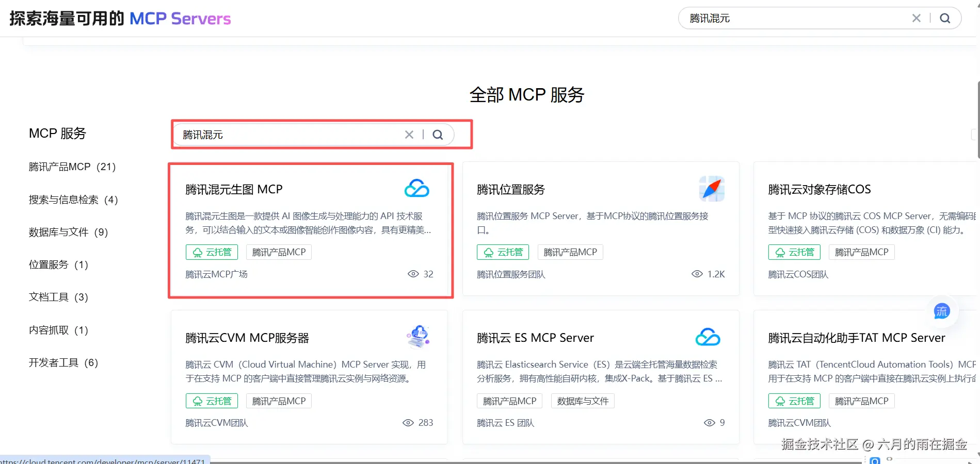The image size is (980, 464).
Task: Open 腾讯云自动化助手TAT MCP Server card title
Action: point(857,338)
